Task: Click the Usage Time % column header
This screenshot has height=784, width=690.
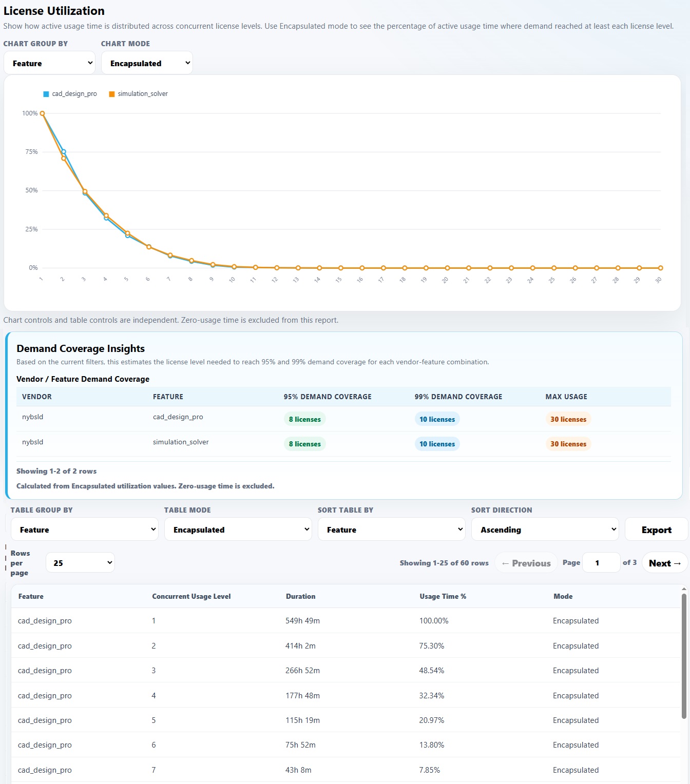Action: click(443, 596)
